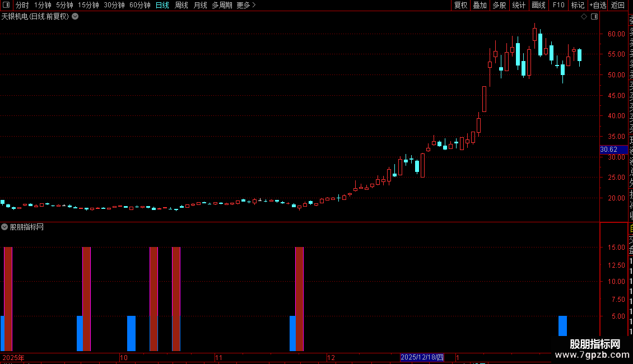Switch to 分时 intraday view
Image resolution: width=633 pixels, height=364 pixels.
coord(22,5)
